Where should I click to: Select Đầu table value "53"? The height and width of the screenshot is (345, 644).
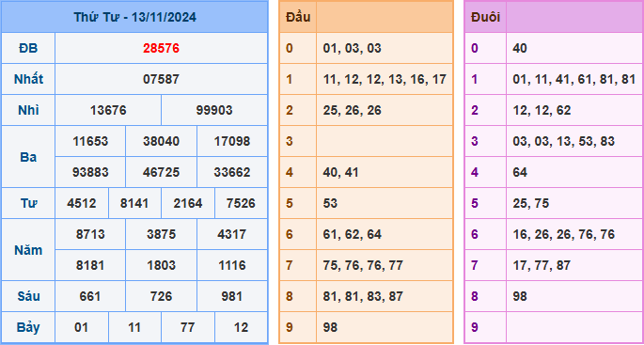pyautogui.click(x=330, y=203)
